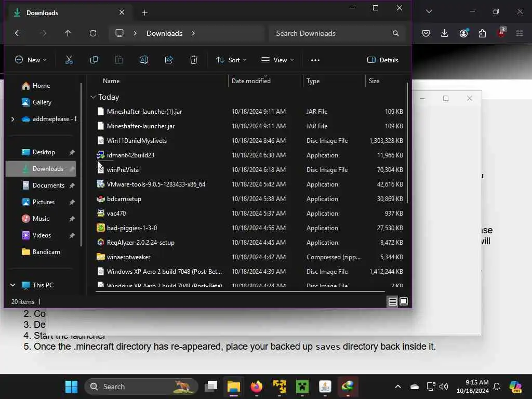Click the Paste clipboard icon
Image resolution: width=532 pixels, height=399 pixels.
[x=119, y=60]
